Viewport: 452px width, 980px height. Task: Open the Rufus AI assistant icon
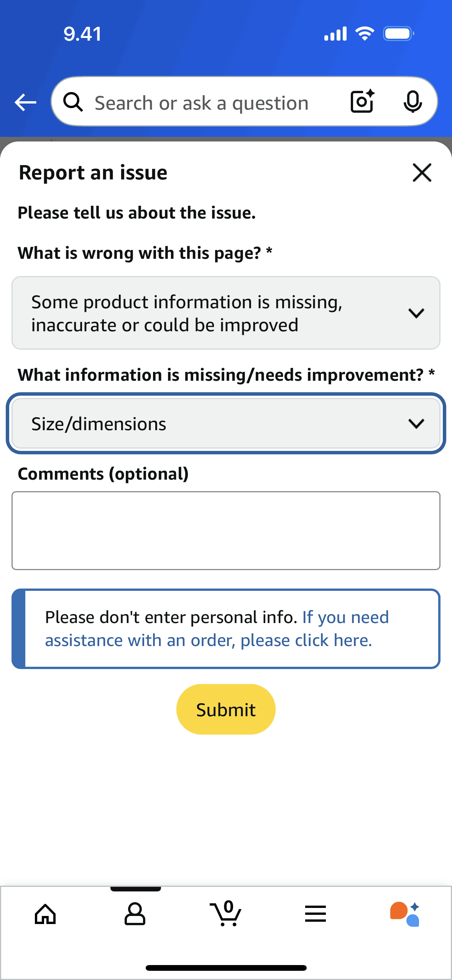[405, 914]
